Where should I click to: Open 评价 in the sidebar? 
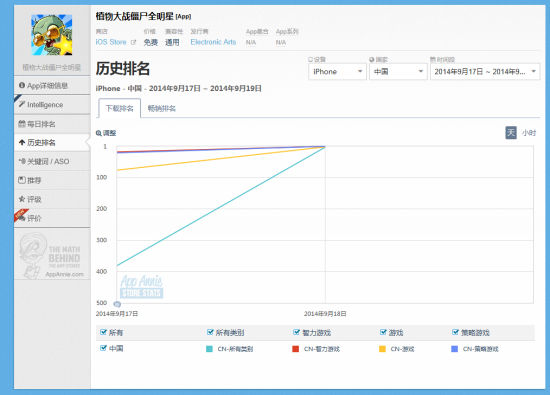(52, 218)
